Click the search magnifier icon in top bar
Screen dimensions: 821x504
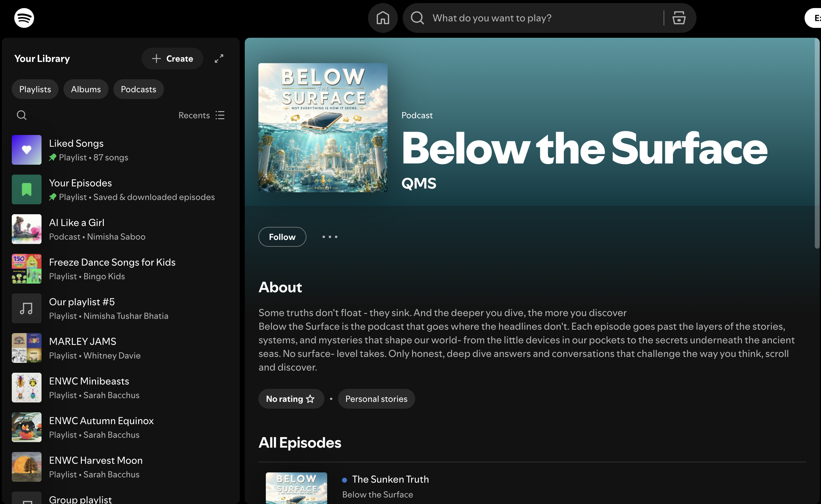(x=417, y=18)
